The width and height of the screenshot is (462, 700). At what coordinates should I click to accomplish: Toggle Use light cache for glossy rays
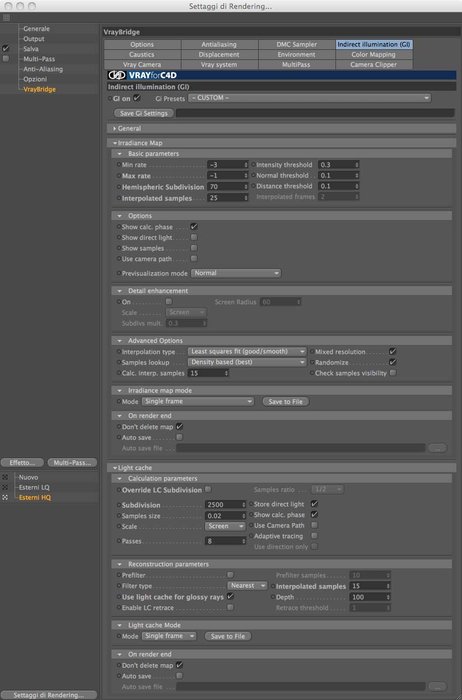[230, 596]
